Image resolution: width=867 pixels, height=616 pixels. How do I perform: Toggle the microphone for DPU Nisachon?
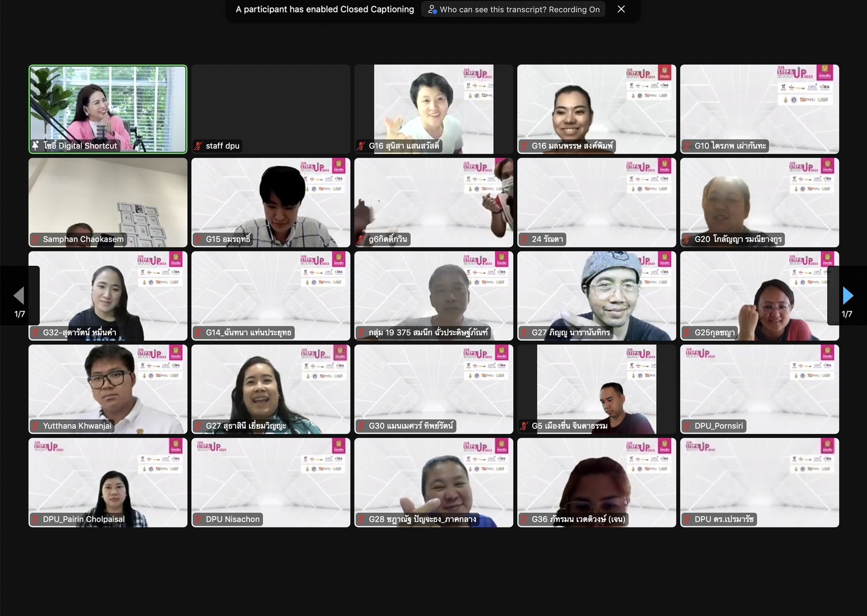click(199, 519)
